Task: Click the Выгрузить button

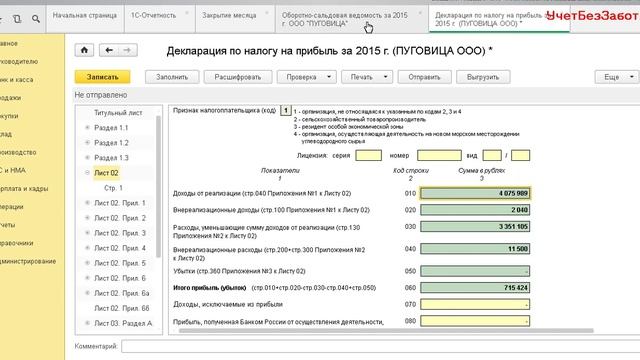Action: (483, 77)
